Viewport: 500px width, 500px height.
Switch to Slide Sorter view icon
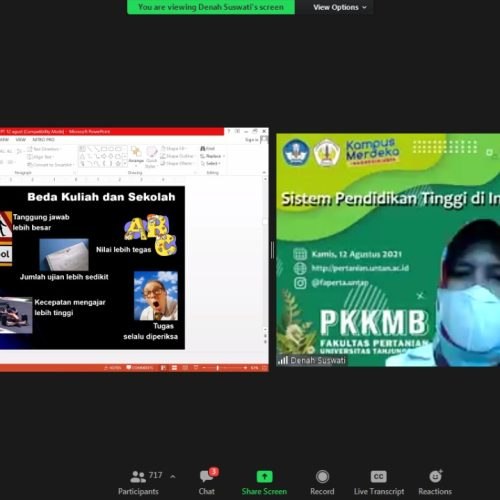tap(174, 368)
